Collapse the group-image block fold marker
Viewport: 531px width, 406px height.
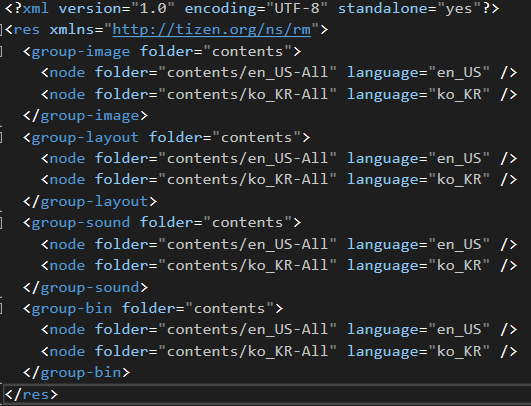pyautogui.click(x=1, y=51)
